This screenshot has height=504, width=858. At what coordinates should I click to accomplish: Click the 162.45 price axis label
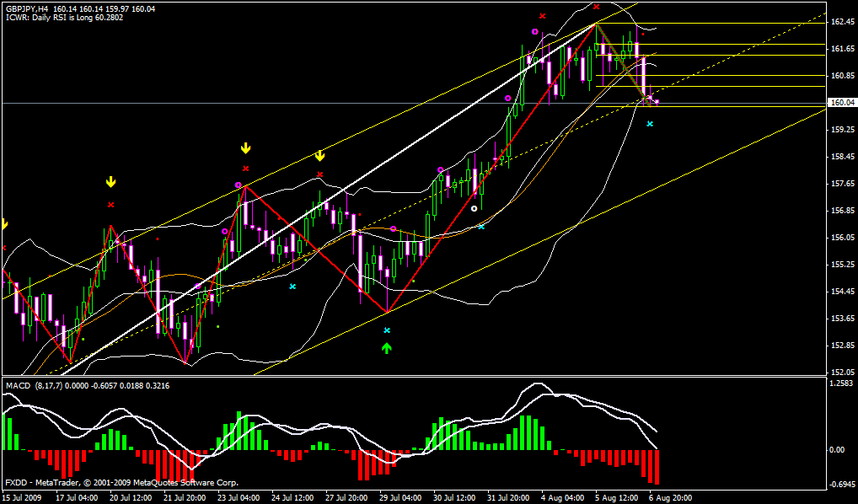[842, 22]
